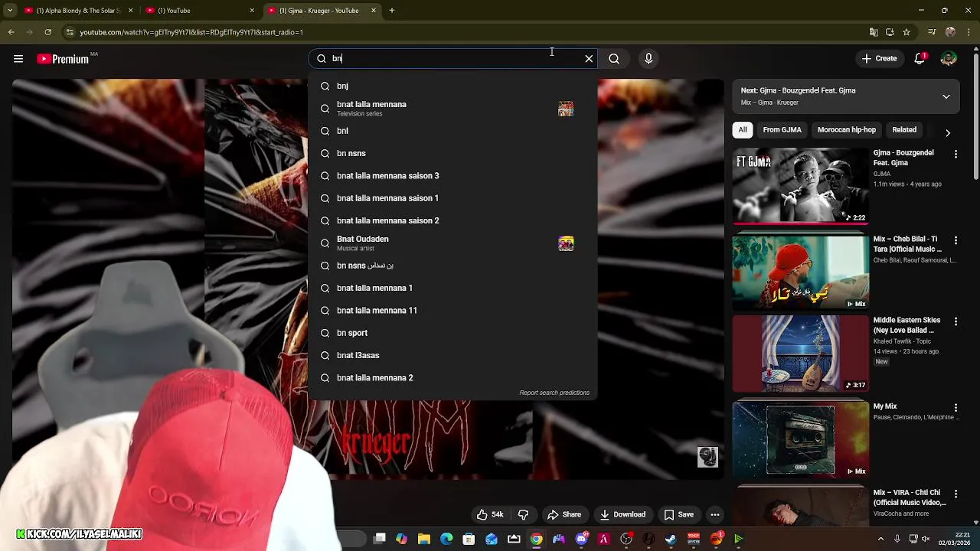Choose 'bnat lalla mennana saison 3' suggestion
980x551 pixels.
[x=452, y=176]
